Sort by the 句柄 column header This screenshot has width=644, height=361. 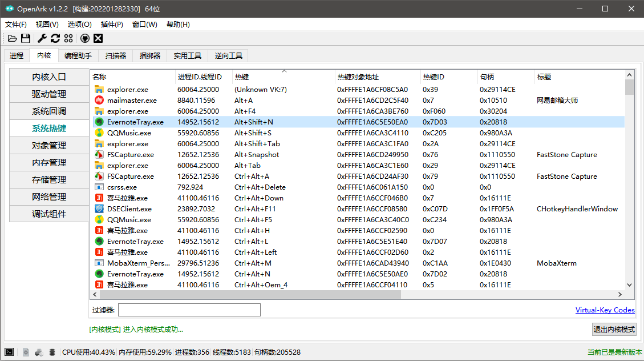tap(506, 77)
